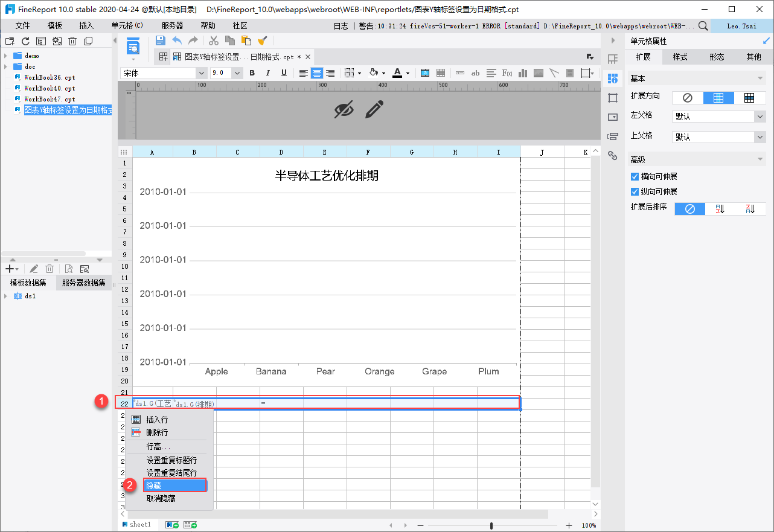
Task: Open the 文件 menu
Action: (22, 25)
